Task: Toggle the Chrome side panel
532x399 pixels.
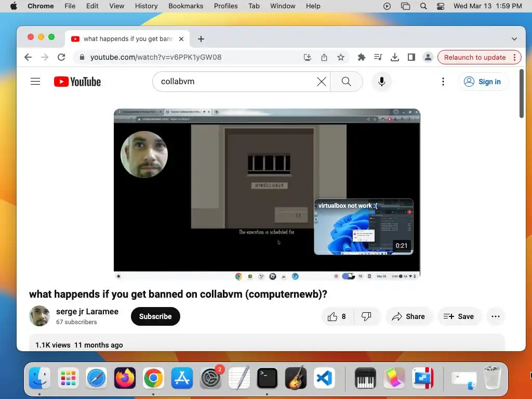Action: 411,57
